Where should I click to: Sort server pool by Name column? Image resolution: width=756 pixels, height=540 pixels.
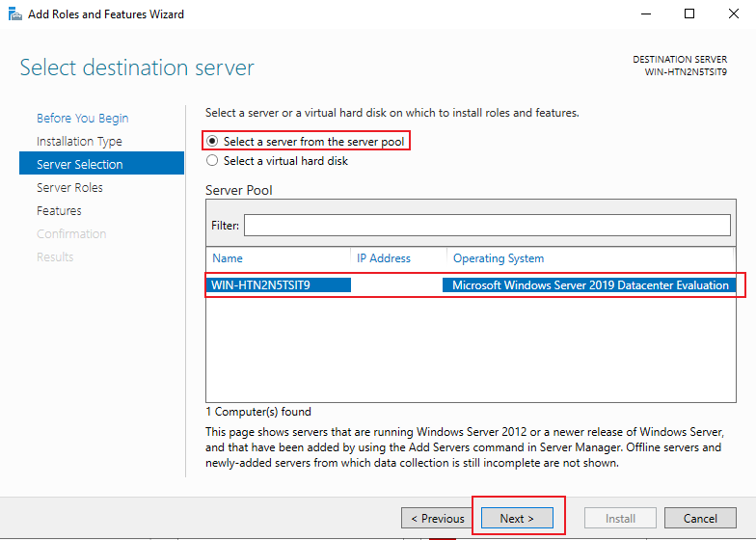(x=228, y=258)
